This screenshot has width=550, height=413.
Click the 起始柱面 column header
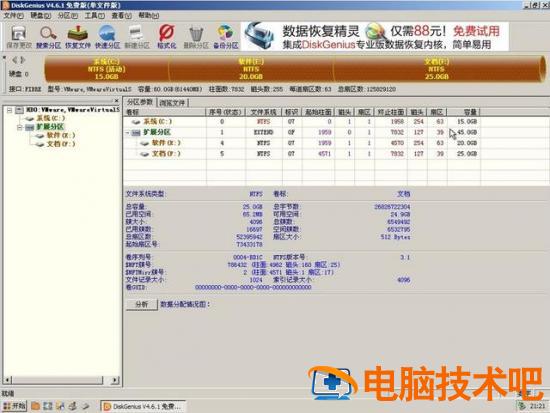coord(318,112)
